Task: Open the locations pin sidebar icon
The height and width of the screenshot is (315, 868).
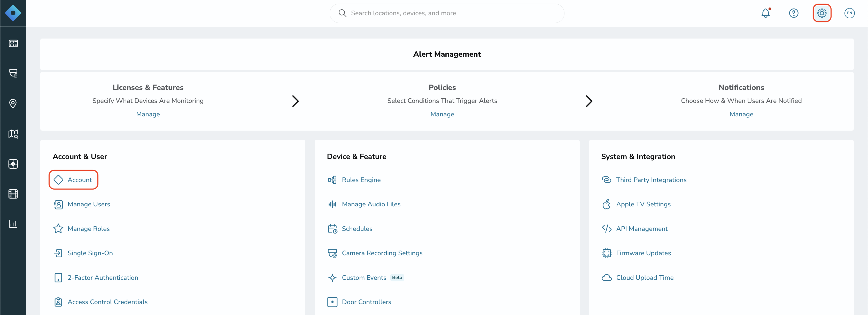Action: click(13, 103)
